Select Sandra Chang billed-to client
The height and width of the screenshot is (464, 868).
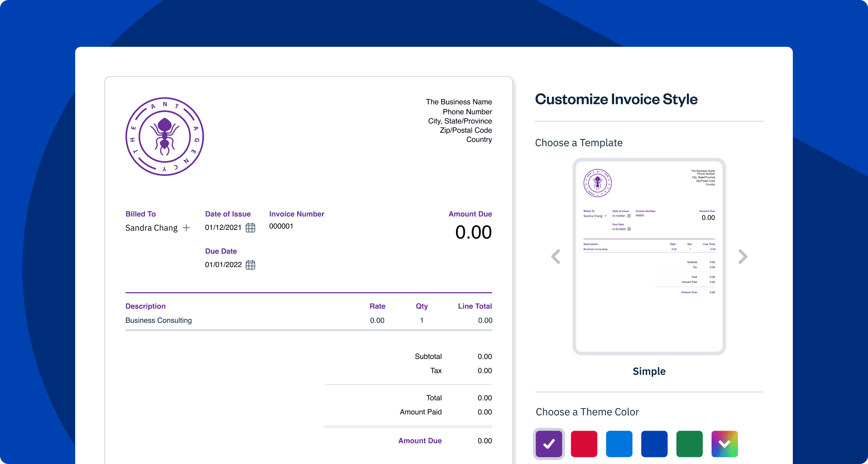151,228
